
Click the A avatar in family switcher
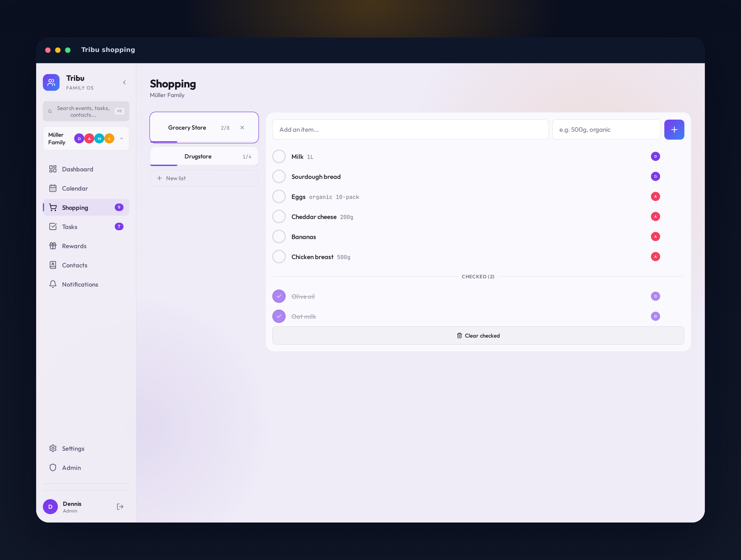pos(89,138)
